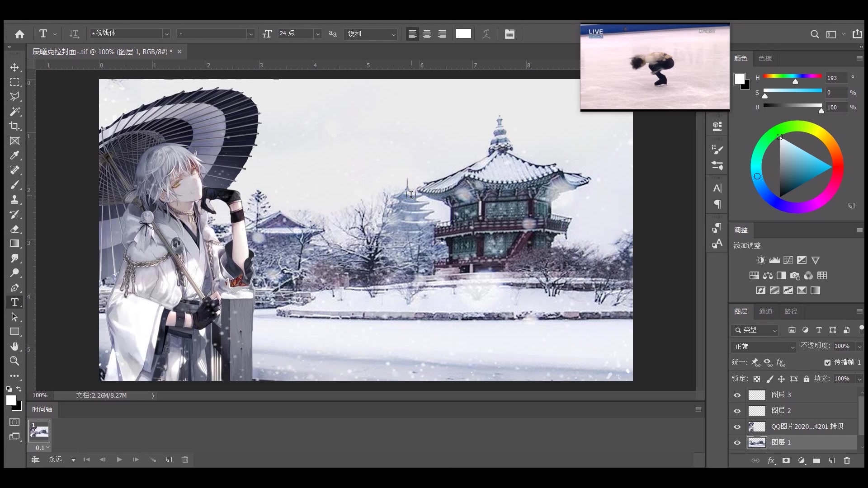Screen dimensions: 868x488
Task: Select the Move tool
Action: point(14,67)
